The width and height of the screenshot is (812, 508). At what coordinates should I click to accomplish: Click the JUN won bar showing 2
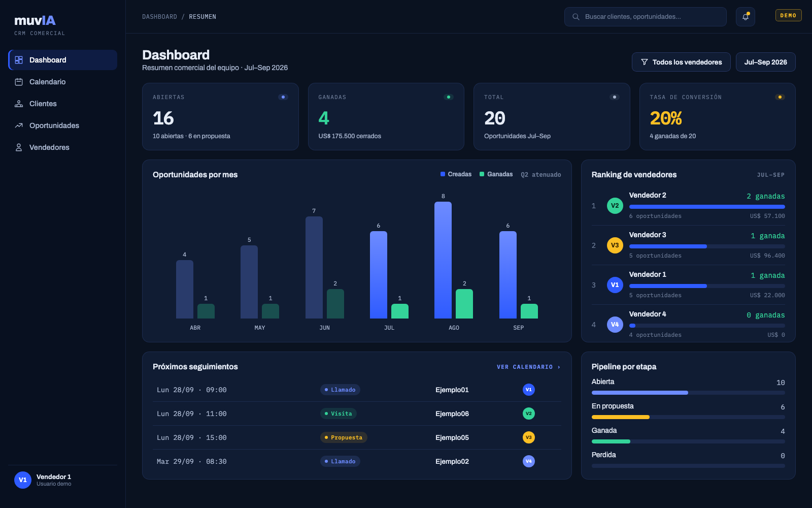tap(335, 304)
